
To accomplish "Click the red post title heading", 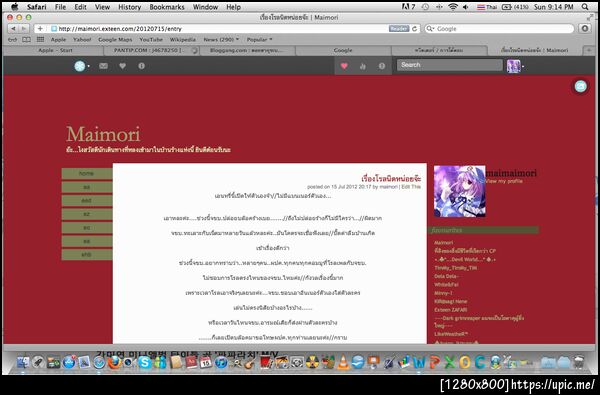I will 391,178.
